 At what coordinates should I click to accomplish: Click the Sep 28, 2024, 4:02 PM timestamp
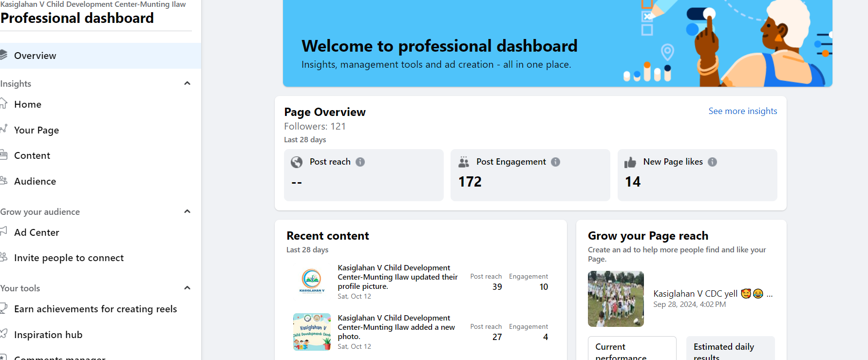689,304
